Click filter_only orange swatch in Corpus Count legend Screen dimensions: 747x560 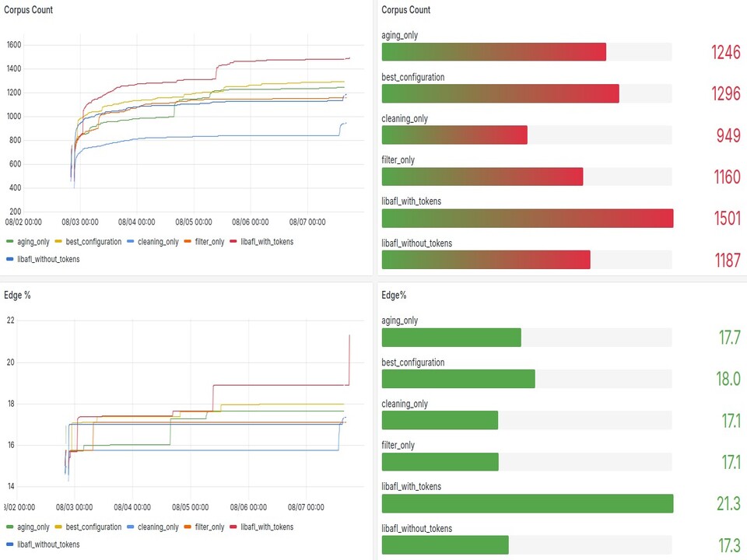(x=188, y=241)
